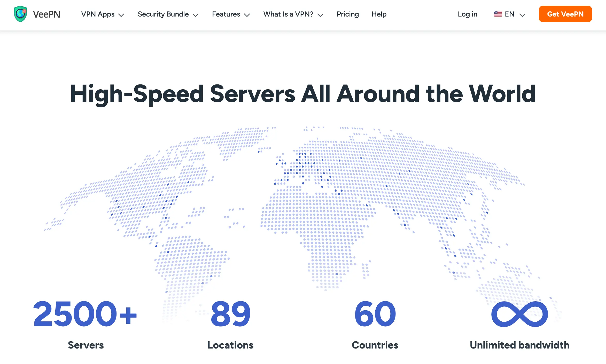Viewport: 606px width, 364px height.
Task: Click the infinity symbol above Unlimited bandwidth
Action: click(x=519, y=314)
